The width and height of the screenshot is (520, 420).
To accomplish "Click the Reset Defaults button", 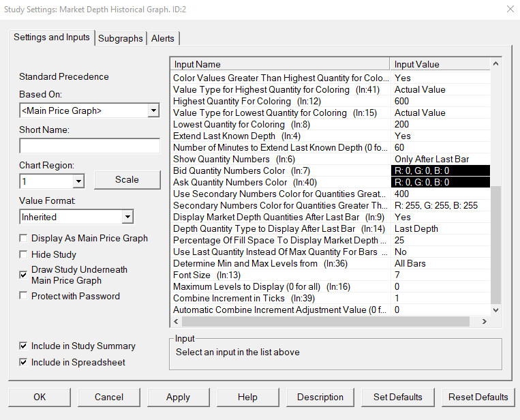I will click(x=478, y=397).
